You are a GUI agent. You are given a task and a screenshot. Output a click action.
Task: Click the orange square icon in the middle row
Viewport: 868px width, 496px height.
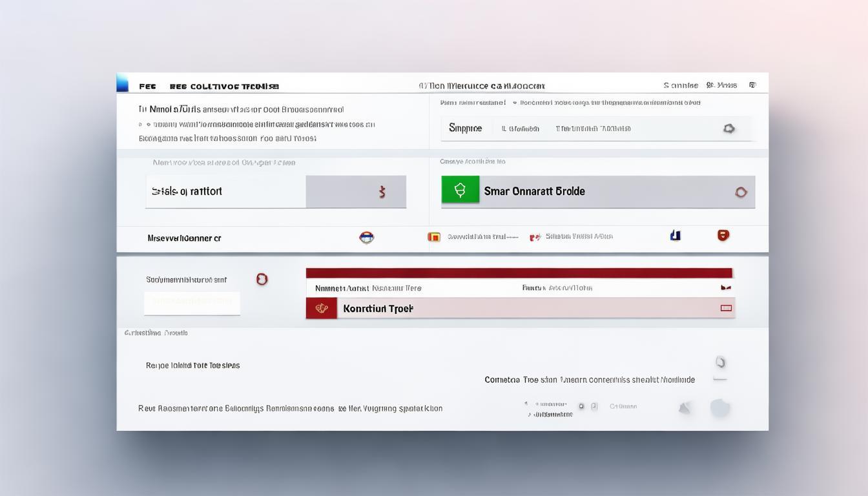(434, 237)
